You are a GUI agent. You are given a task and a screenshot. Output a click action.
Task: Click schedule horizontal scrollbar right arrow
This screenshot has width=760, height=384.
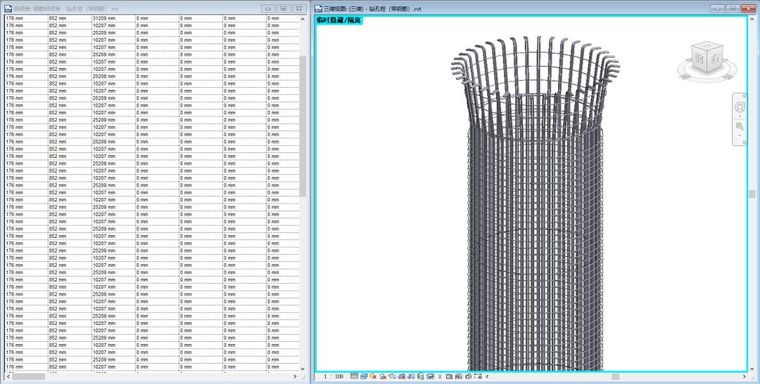point(295,376)
